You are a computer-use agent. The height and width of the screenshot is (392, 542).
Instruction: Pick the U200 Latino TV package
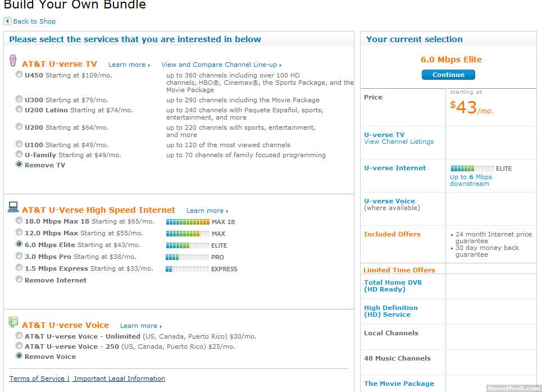[x=20, y=110]
